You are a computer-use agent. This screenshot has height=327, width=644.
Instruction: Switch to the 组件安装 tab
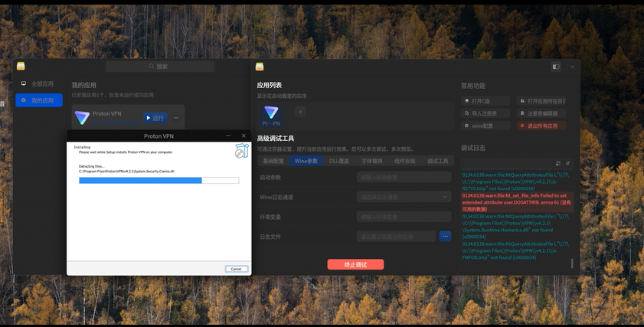tap(404, 161)
